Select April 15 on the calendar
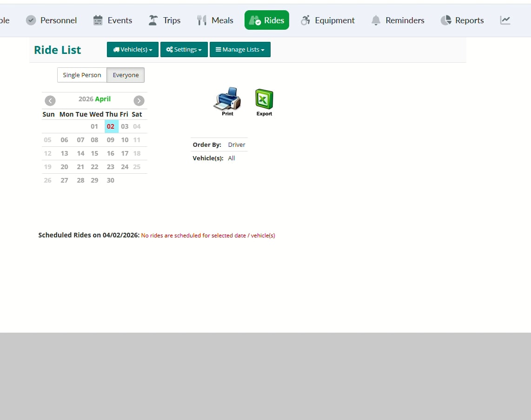Screen dimensions: 531x420 [94, 154]
